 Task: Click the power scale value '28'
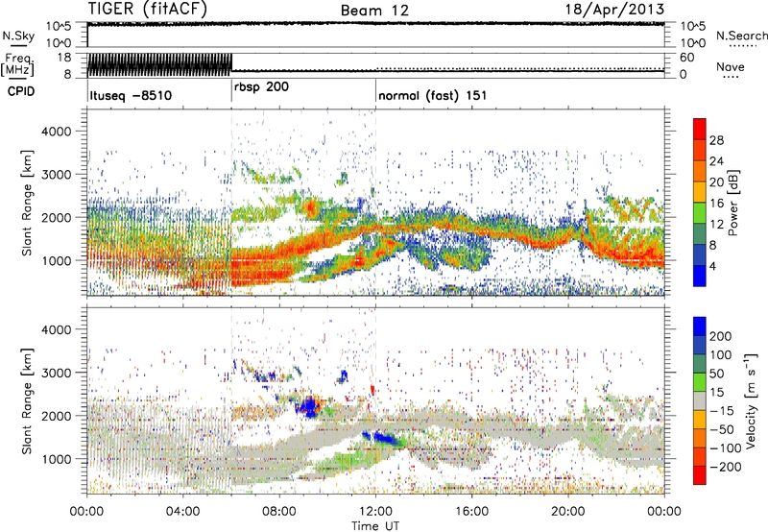[x=716, y=140]
